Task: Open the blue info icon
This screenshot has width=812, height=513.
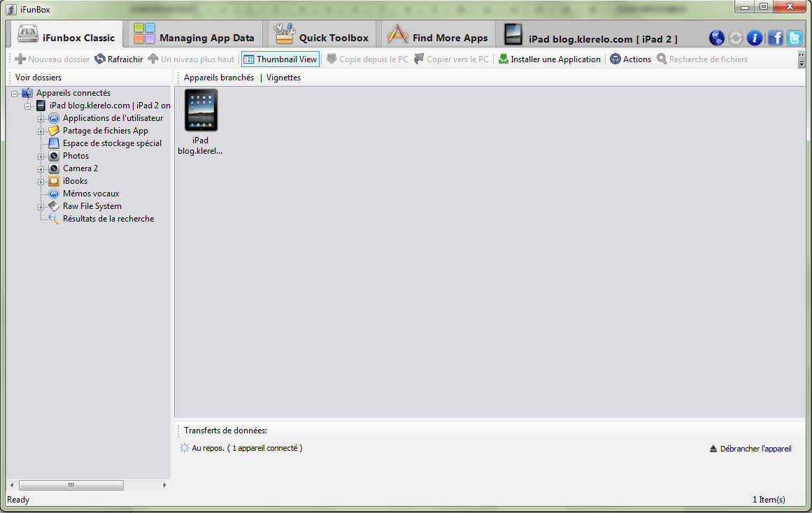Action: coord(755,38)
